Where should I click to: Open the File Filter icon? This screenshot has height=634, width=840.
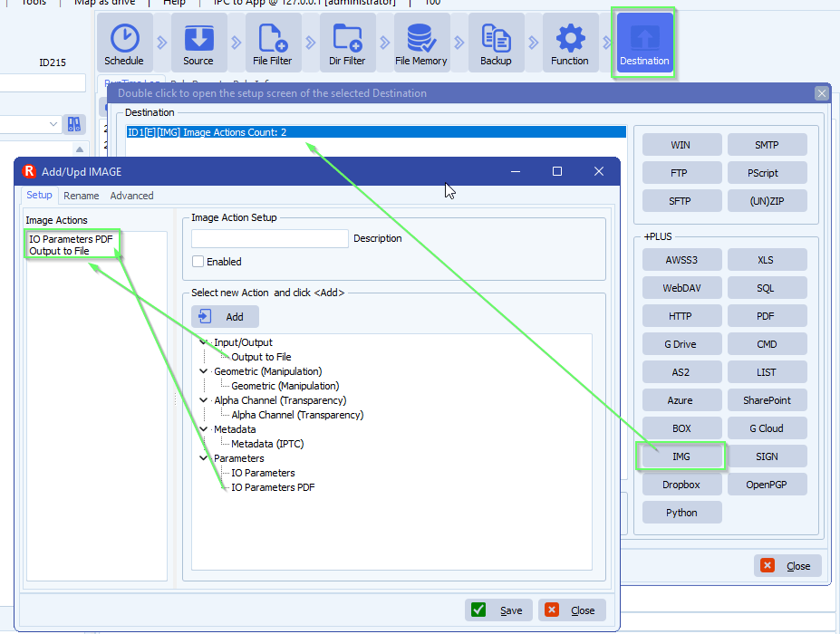pos(273,42)
